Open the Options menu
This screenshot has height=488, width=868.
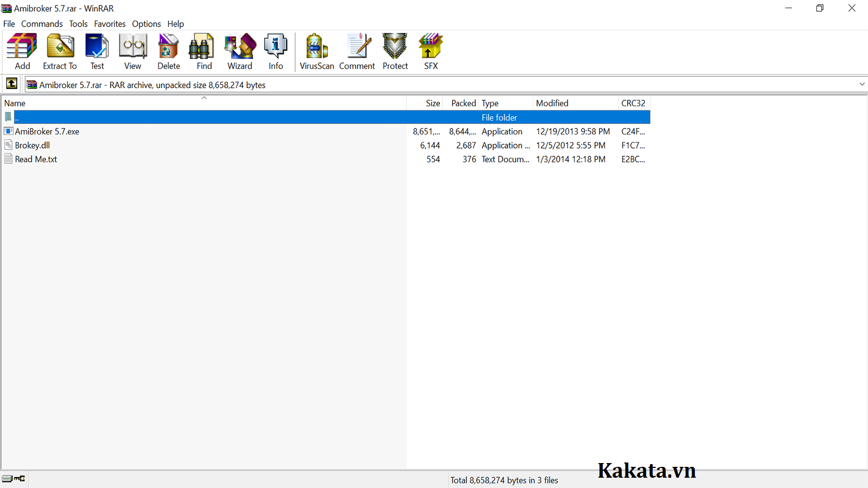coord(146,24)
